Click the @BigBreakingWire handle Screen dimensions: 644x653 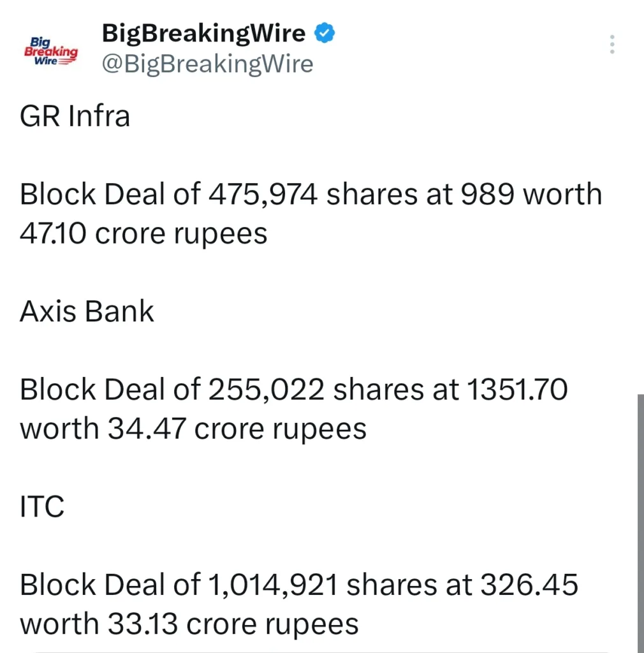tap(207, 64)
